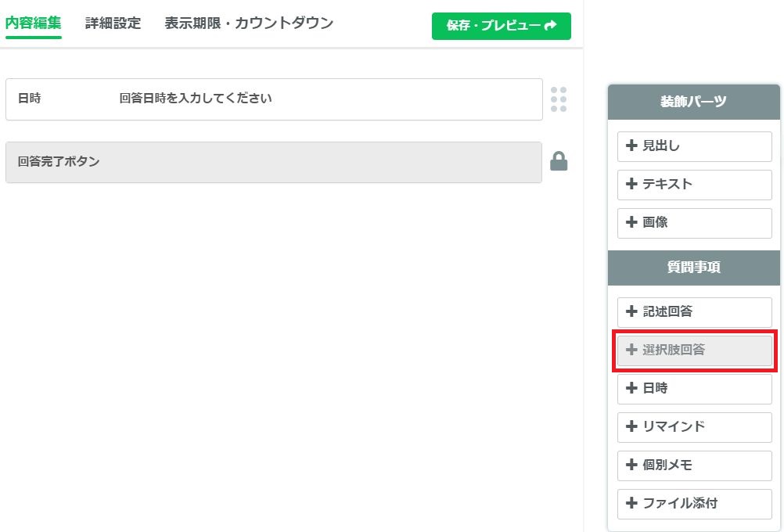Add a リマインド item
784x532 pixels.
tap(695, 427)
